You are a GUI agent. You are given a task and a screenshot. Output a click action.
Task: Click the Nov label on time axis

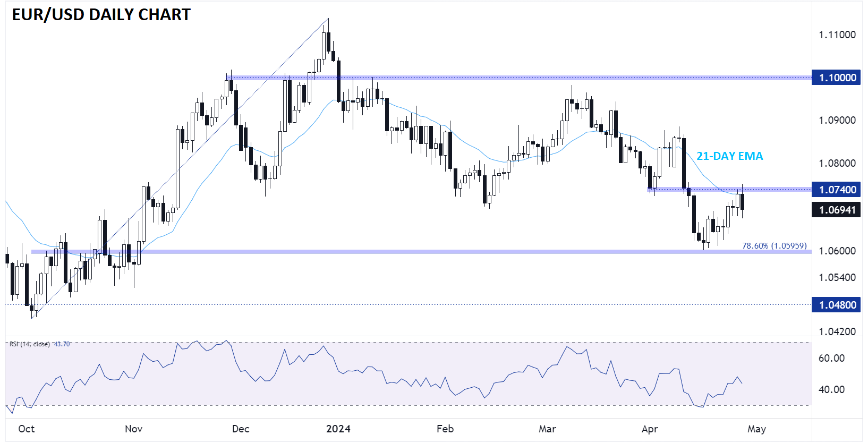click(x=133, y=429)
